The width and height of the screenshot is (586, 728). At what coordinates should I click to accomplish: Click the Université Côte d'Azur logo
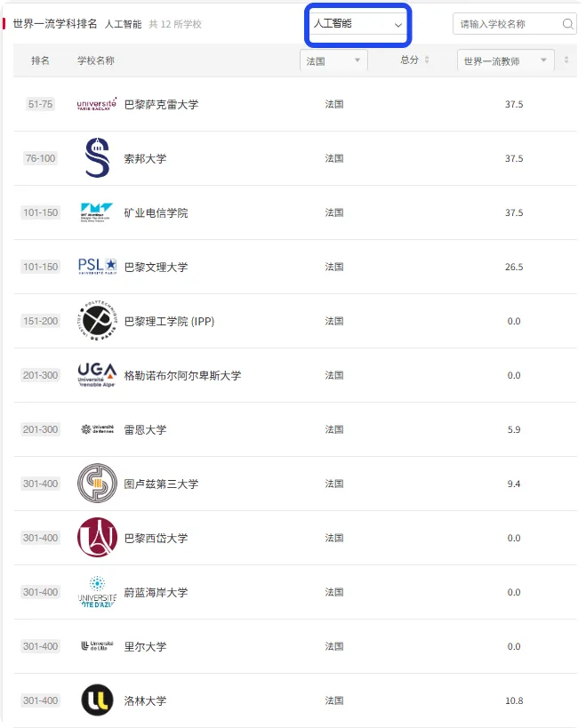point(97,591)
